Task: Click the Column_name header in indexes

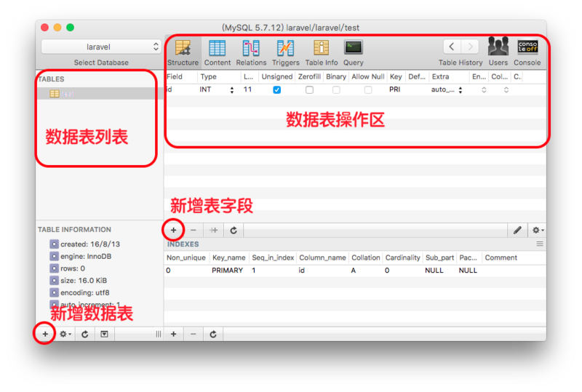Action: coord(322,257)
